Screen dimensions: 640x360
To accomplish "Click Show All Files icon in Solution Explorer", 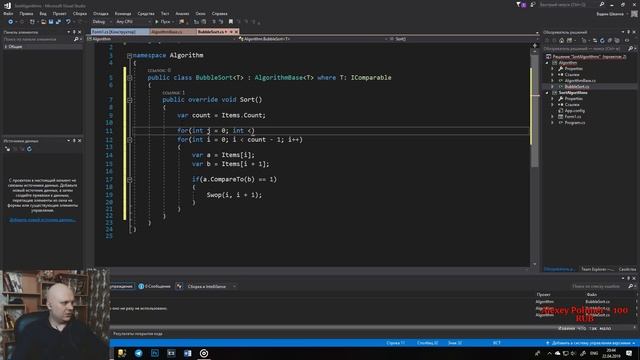I will pos(617,40).
